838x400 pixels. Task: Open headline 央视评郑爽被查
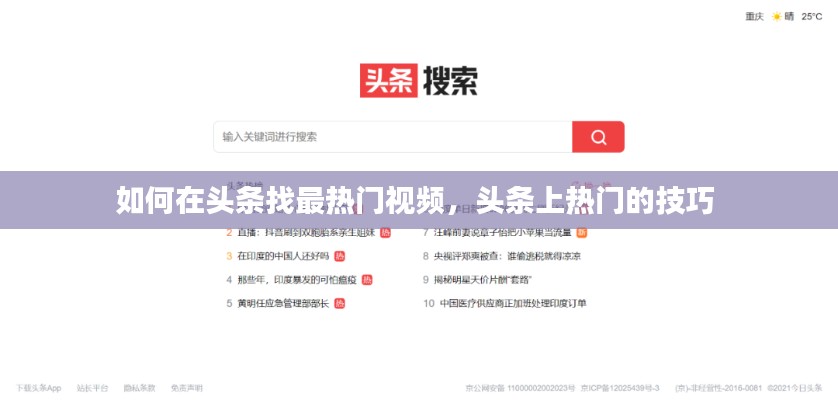coord(507,256)
